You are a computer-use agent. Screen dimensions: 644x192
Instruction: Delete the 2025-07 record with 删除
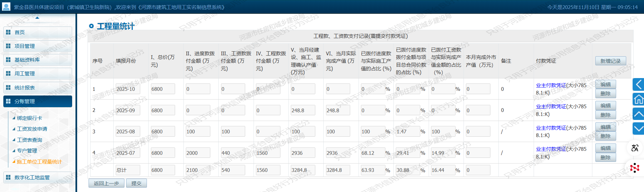pyautogui.click(x=605, y=157)
